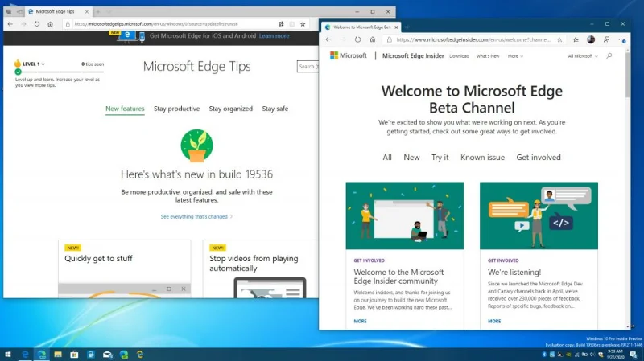Open File Explorer from the taskbar
The width and height of the screenshot is (644, 361).
pos(58,355)
